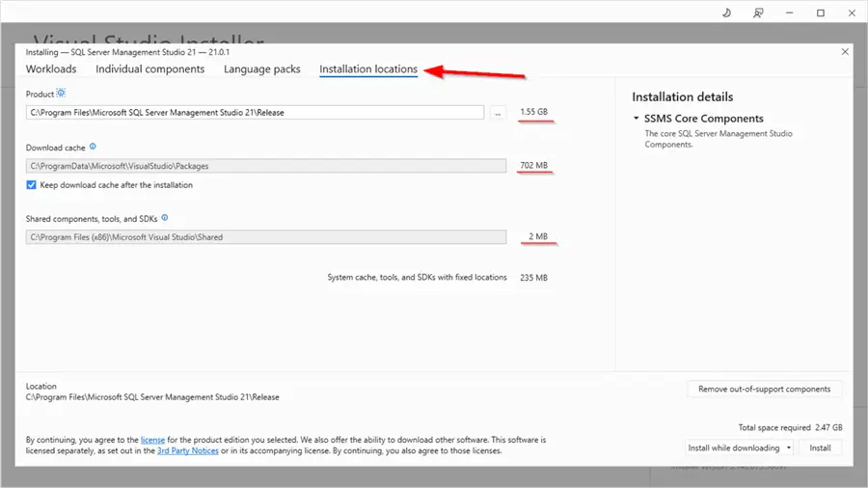Open the Install while downloading dropdown
This screenshot has width=868, height=488.
789,447
